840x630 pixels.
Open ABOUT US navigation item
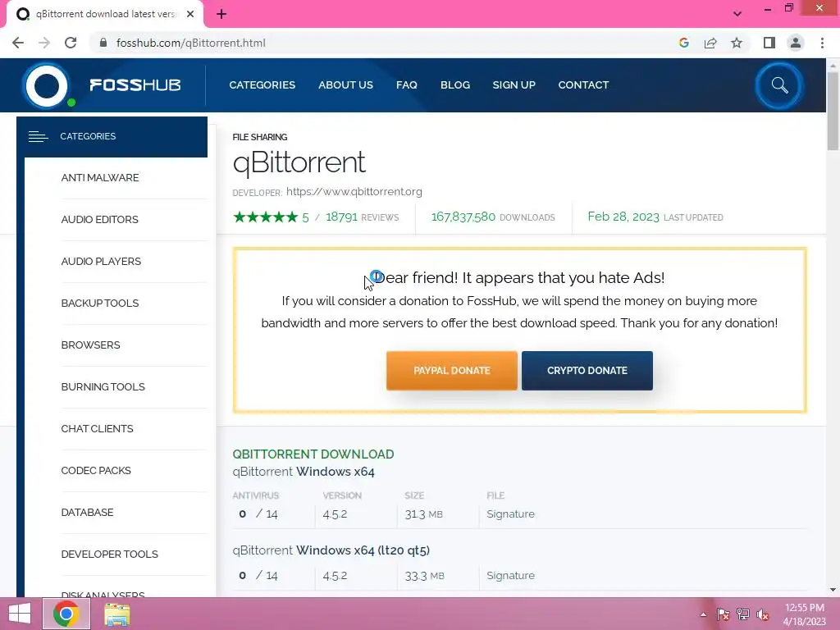345,85
